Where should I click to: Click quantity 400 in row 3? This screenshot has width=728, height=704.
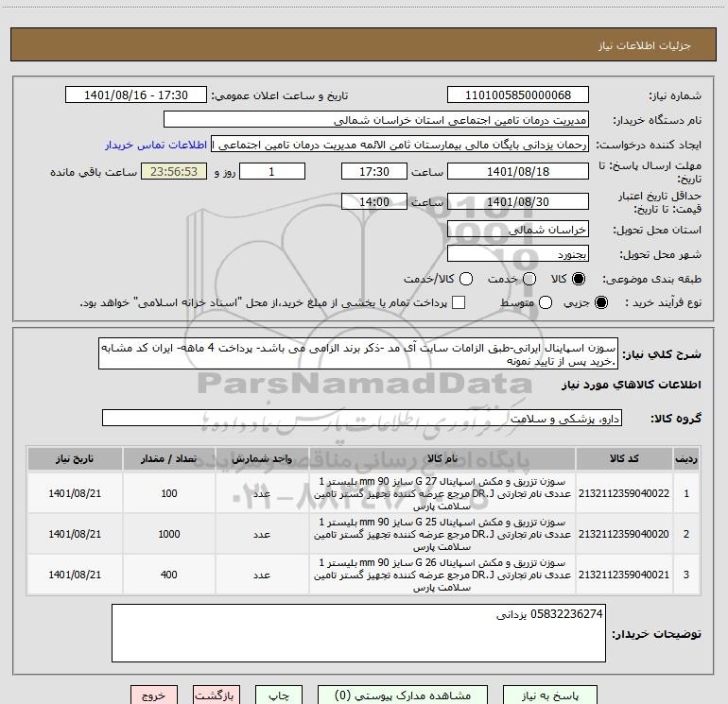pos(169,575)
